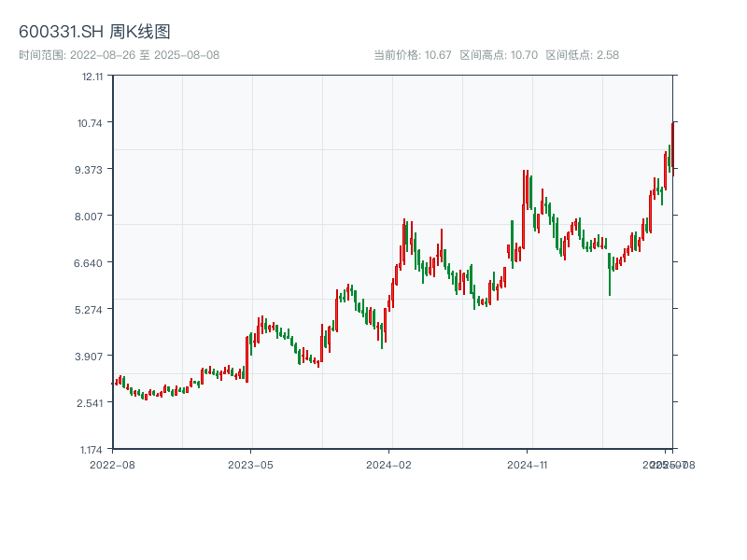Click the 9.373 y-axis label
The width and height of the screenshot is (747, 560).
click(x=92, y=170)
